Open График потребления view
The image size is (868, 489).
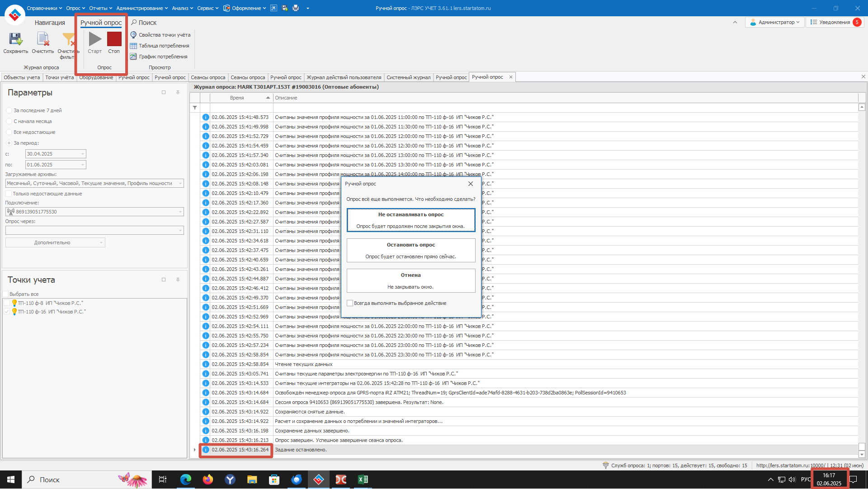(x=159, y=57)
